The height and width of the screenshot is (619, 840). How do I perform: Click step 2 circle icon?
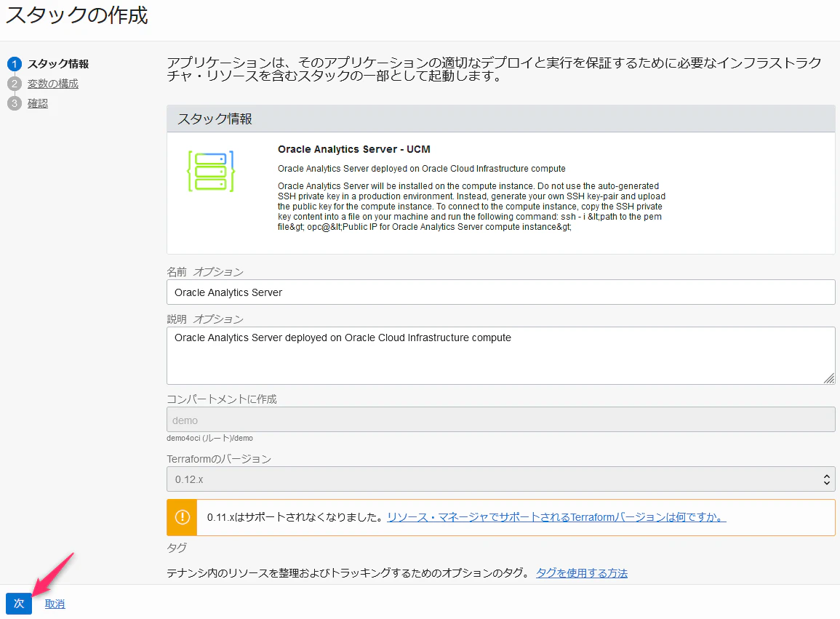click(x=15, y=84)
